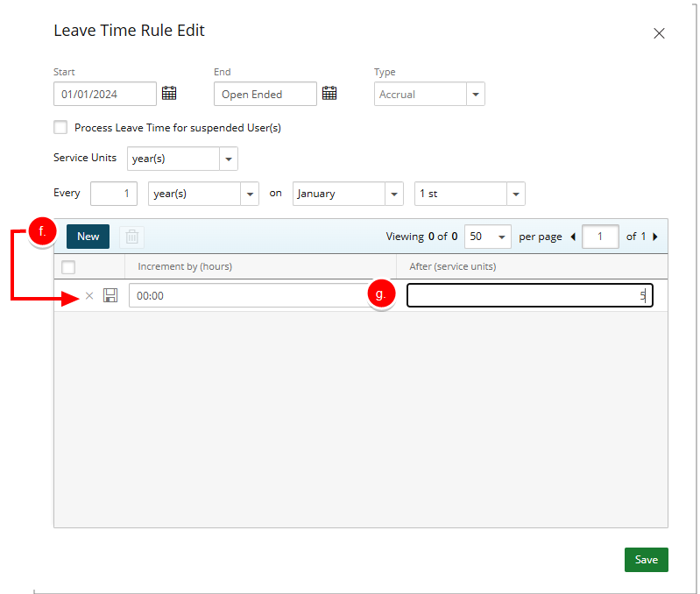Click the After service units field
Screen dimensions: 700x594
tap(529, 295)
